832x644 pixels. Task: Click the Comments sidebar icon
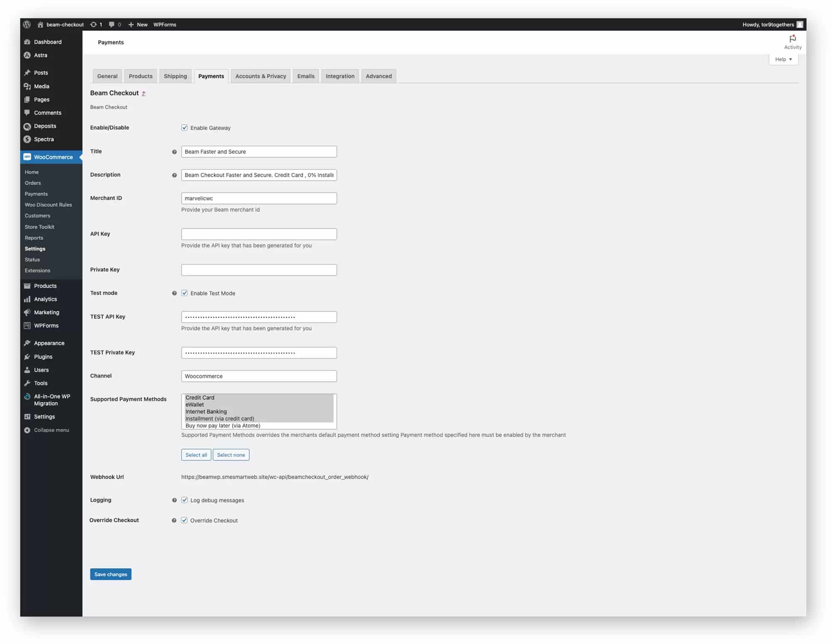(27, 113)
